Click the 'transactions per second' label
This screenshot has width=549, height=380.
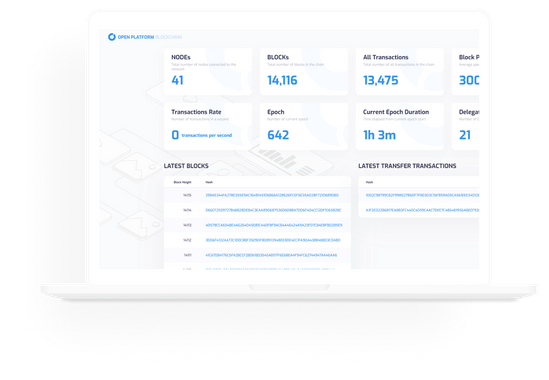(x=207, y=135)
